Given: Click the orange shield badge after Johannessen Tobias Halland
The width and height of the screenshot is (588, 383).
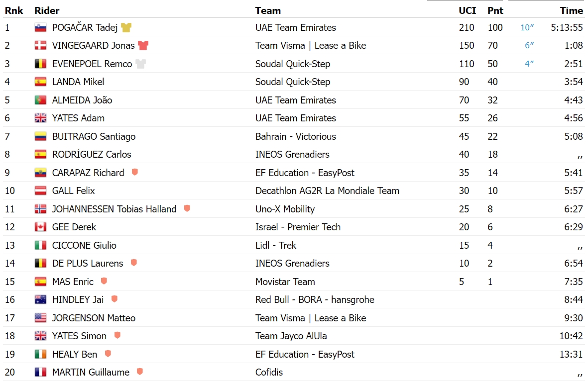Looking at the screenshot, I should [x=187, y=208].
